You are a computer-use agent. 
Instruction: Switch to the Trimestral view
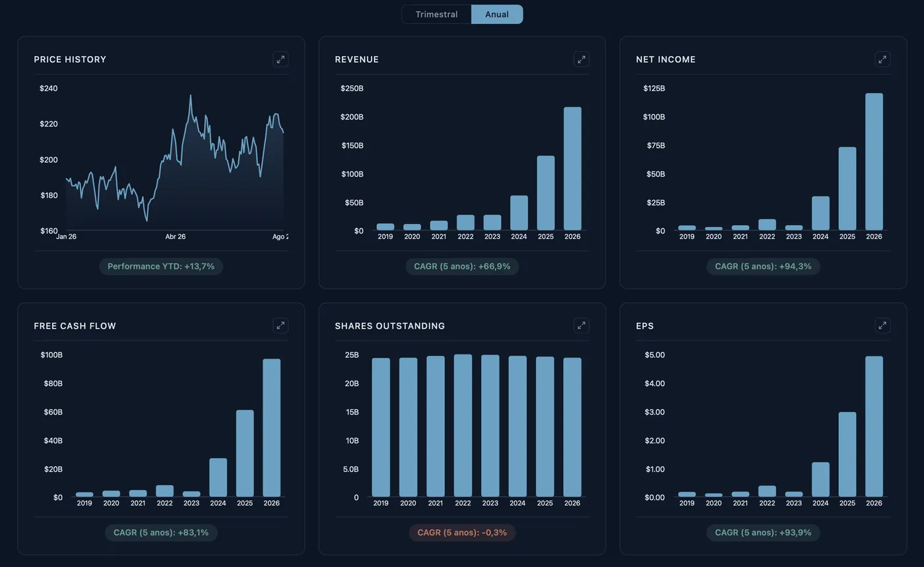pos(436,15)
